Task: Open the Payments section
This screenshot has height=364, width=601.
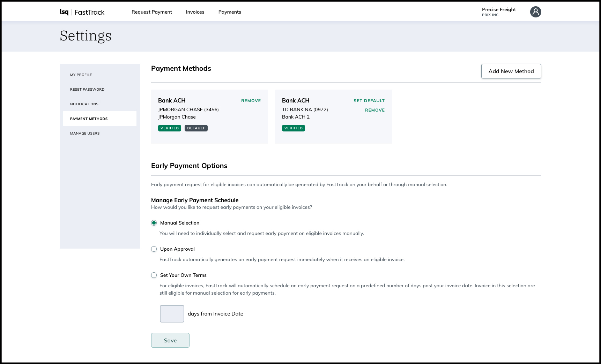Action: tap(229, 12)
